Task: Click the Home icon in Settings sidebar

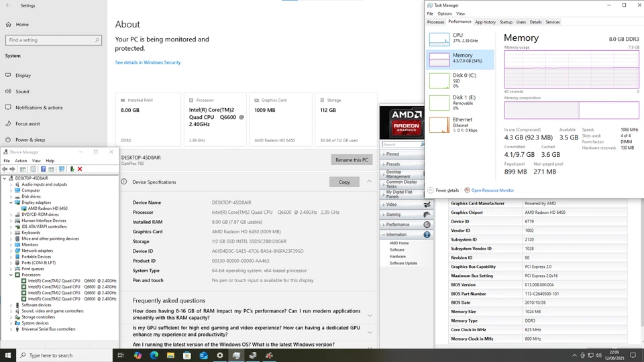Action: coord(8,25)
